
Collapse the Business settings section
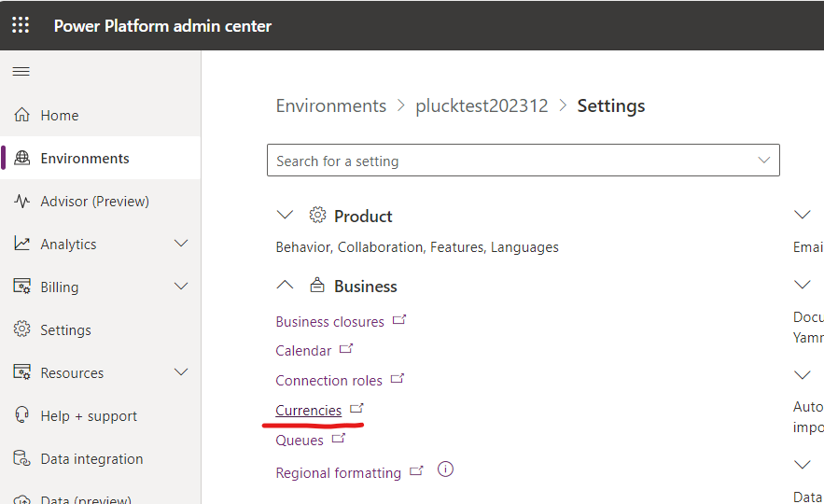286,286
